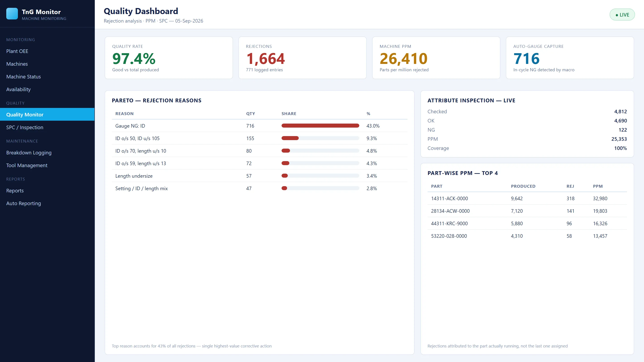Select Quality Monitor in the sidebar
644x362 pixels.
click(47, 114)
